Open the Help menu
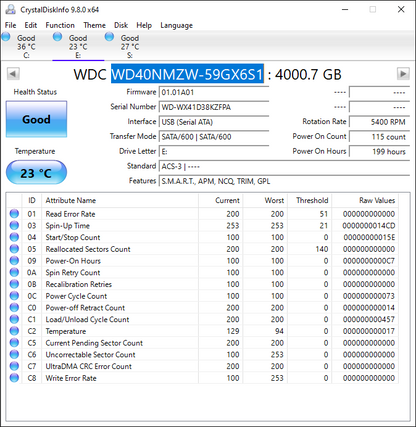This screenshot has width=416, height=427. point(144,25)
